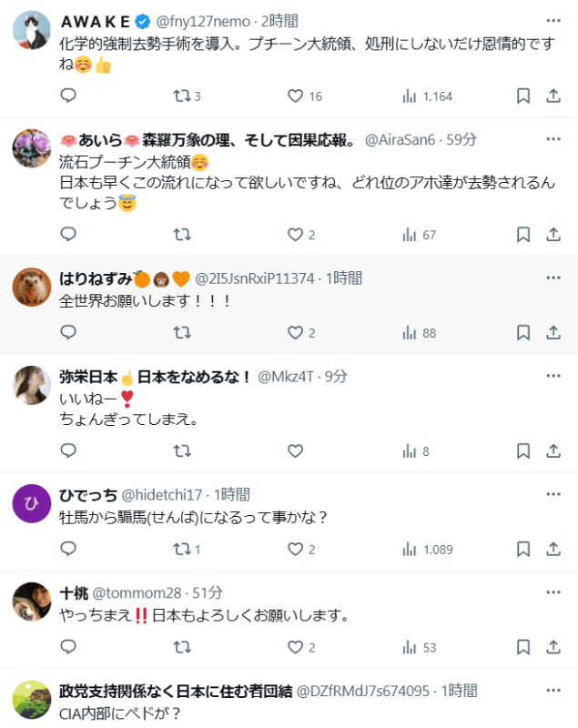Bookmark the はりねずみ tweet with 88 views
This screenshot has width=578, height=728.
523,333
